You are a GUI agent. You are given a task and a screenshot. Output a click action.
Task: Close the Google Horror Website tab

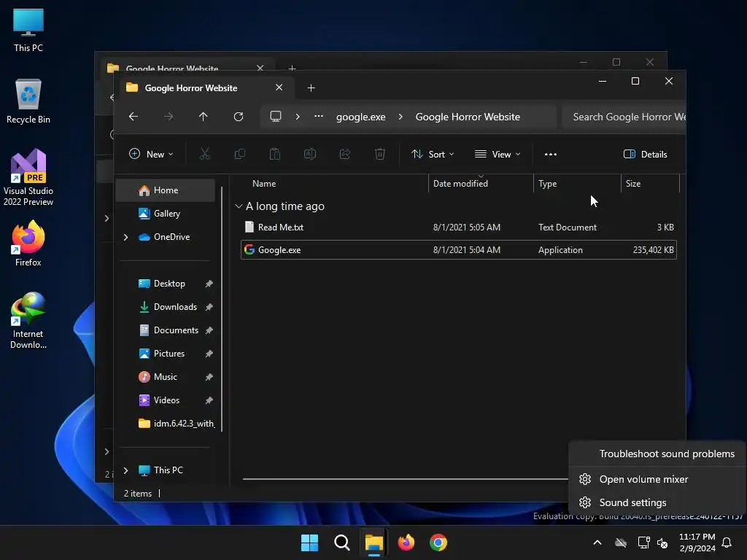(279, 87)
